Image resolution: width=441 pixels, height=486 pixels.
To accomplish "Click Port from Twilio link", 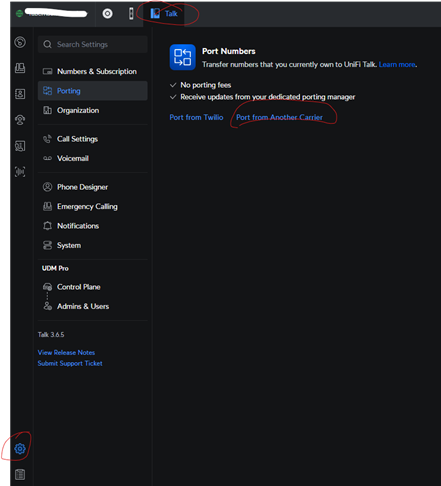I will [196, 117].
